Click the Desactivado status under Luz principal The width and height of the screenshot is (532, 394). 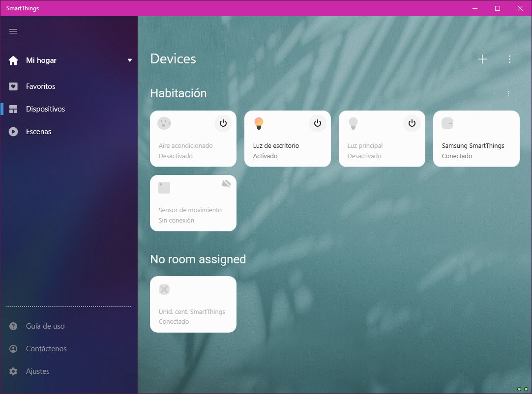pos(364,156)
